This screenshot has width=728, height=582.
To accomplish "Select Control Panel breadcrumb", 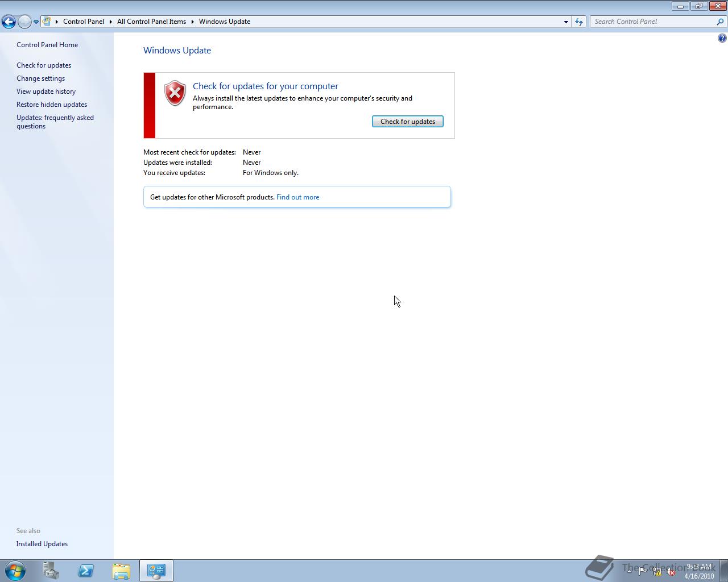I will pos(84,22).
